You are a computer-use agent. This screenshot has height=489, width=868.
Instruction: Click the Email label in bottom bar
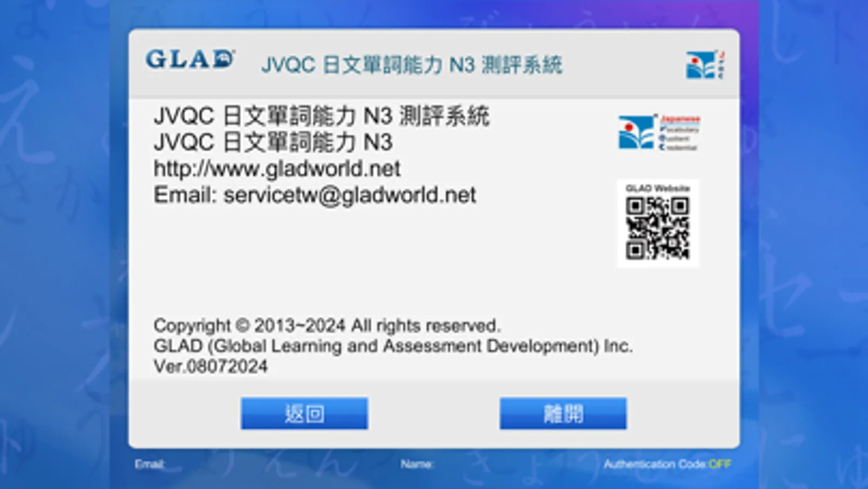click(x=150, y=464)
